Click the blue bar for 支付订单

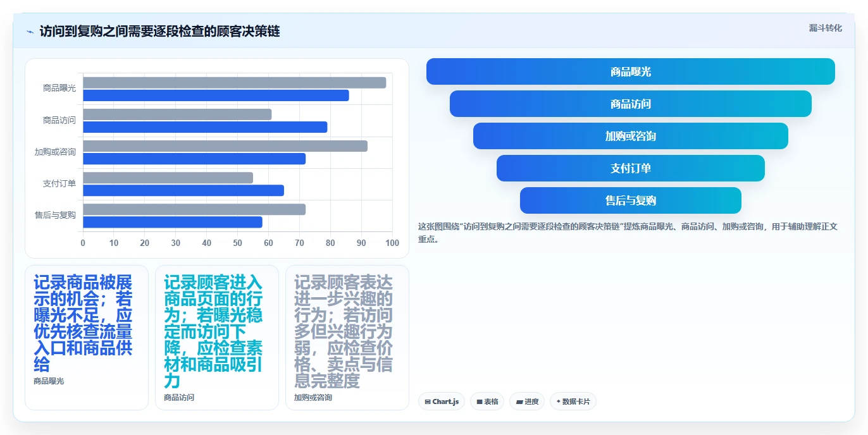coord(183,190)
